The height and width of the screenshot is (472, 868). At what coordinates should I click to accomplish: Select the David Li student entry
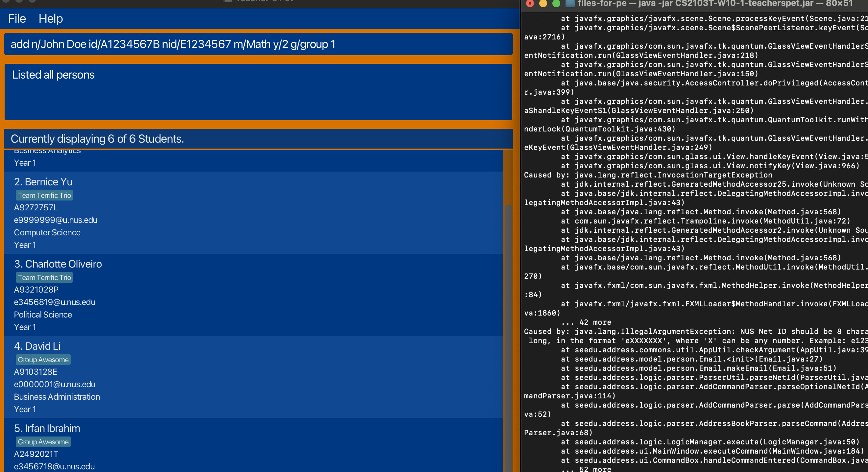click(253, 377)
